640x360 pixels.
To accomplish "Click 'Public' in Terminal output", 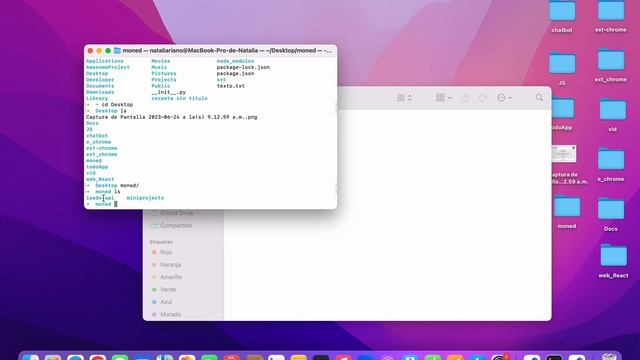I will 161,86.
